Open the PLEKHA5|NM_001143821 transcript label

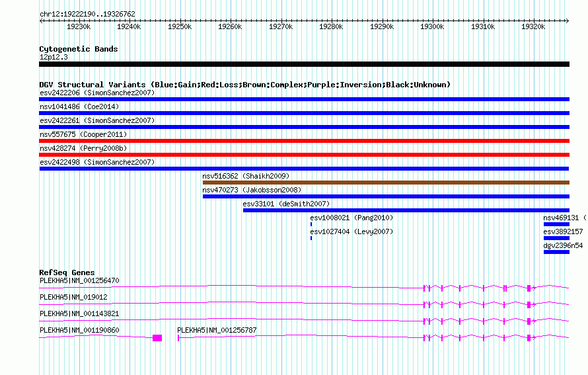(79, 313)
